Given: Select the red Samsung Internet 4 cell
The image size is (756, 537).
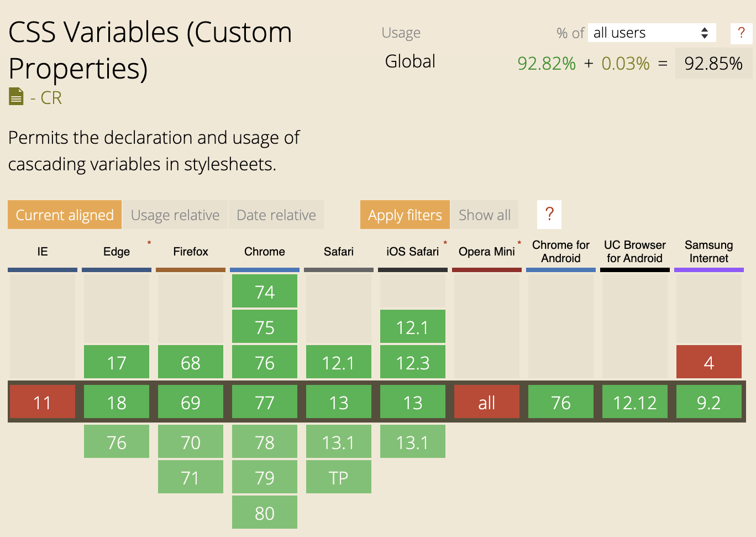Looking at the screenshot, I should pos(708,362).
